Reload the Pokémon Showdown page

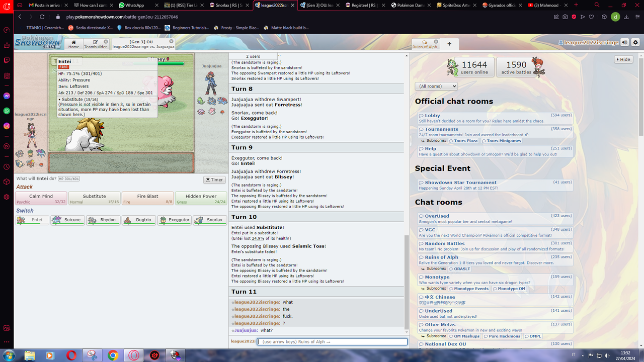(42, 17)
